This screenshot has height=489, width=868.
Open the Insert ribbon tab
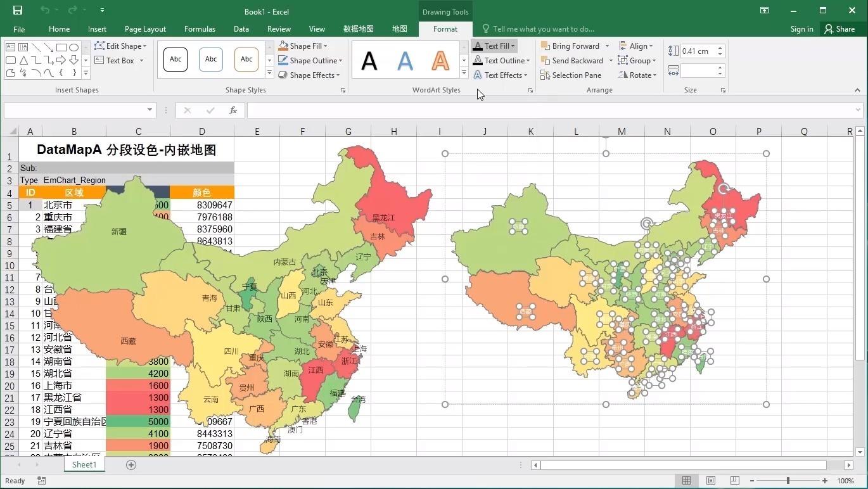click(x=96, y=29)
